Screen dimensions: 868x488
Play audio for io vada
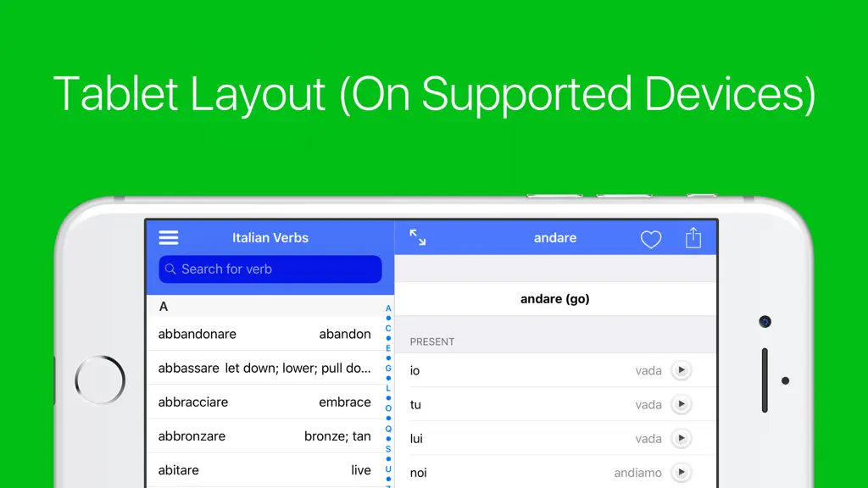pos(682,370)
